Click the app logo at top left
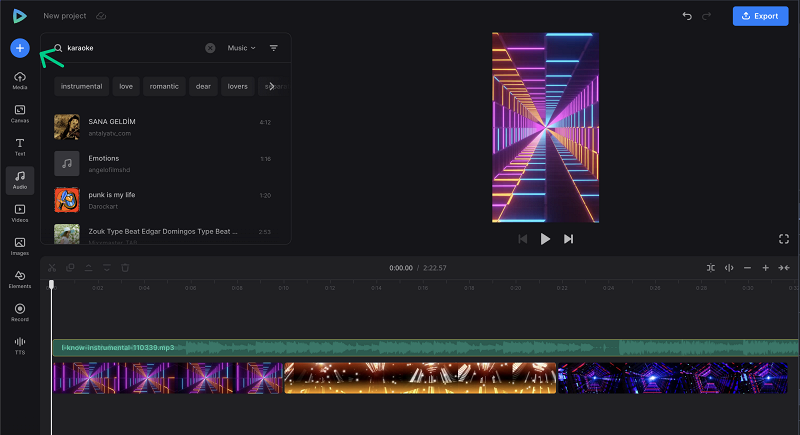 [19, 16]
